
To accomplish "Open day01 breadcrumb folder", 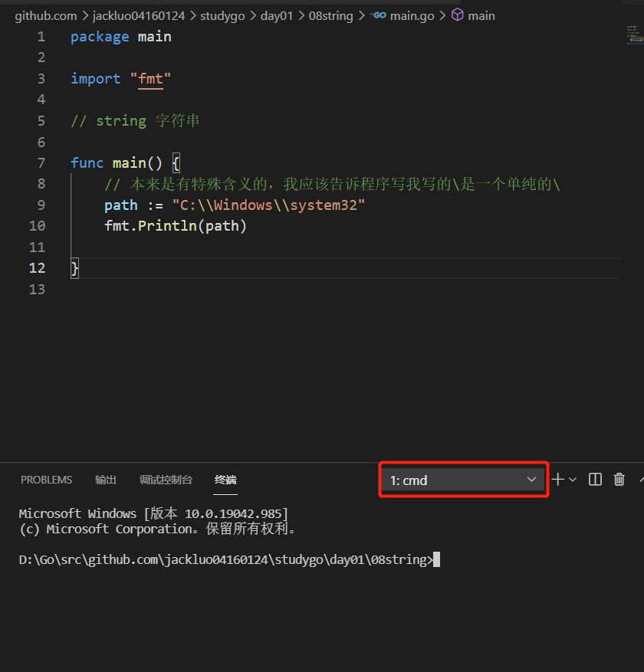I will (x=277, y=16).
